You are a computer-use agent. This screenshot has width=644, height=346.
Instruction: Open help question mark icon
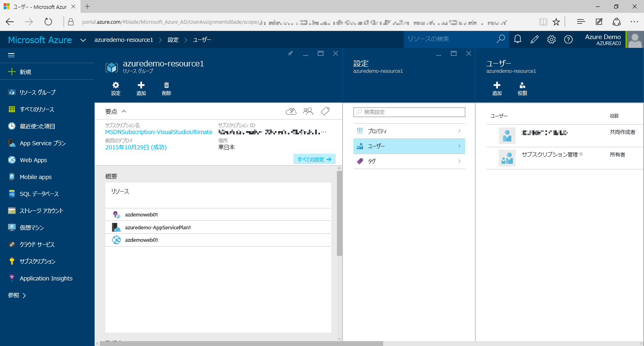coord(568,39)
